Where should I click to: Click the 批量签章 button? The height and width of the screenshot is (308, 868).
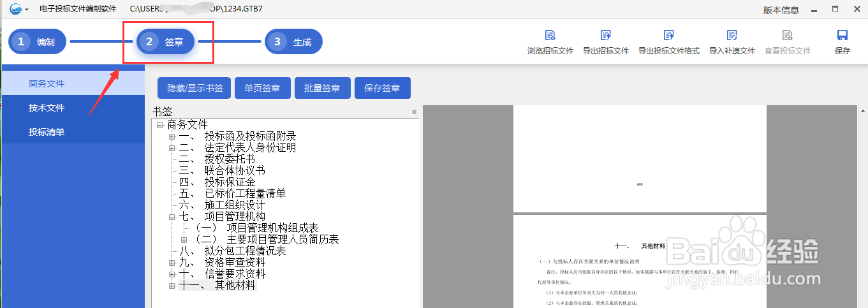[323, 88]
